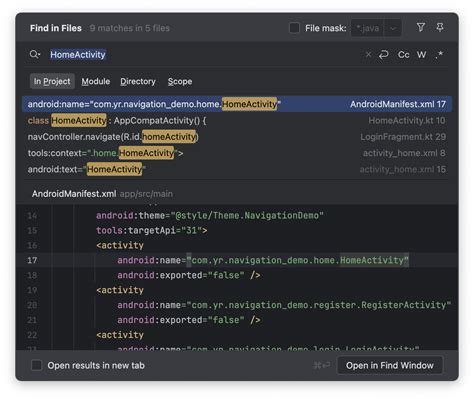Open search history magnifier icon

click(35, 54)
